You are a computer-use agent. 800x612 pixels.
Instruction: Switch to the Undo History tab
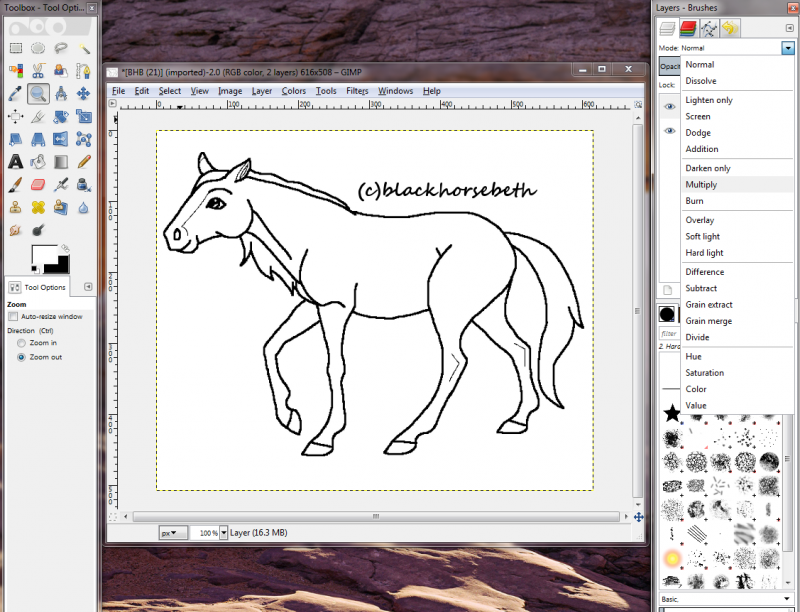pyautogui.click(x=730, y=28)
